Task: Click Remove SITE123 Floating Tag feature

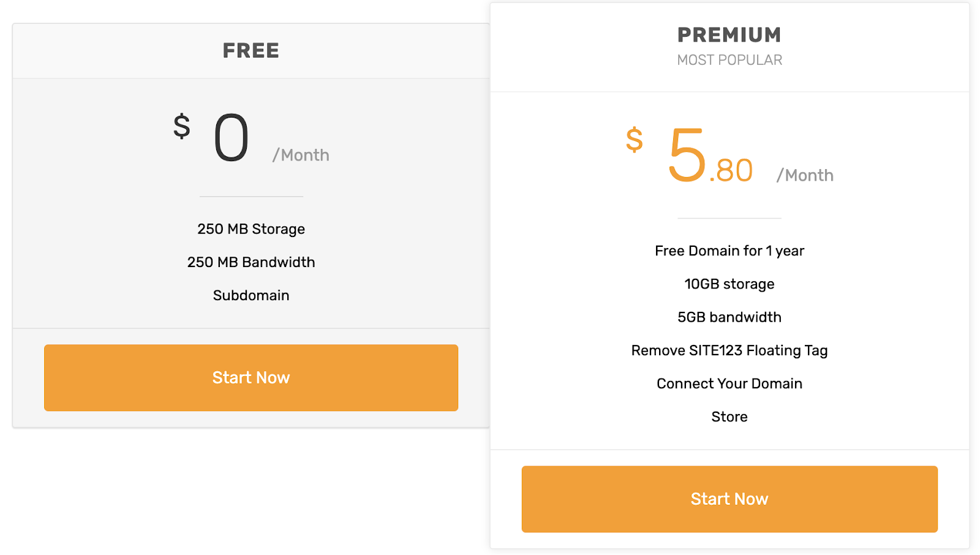Action: (x=729, y=350)
